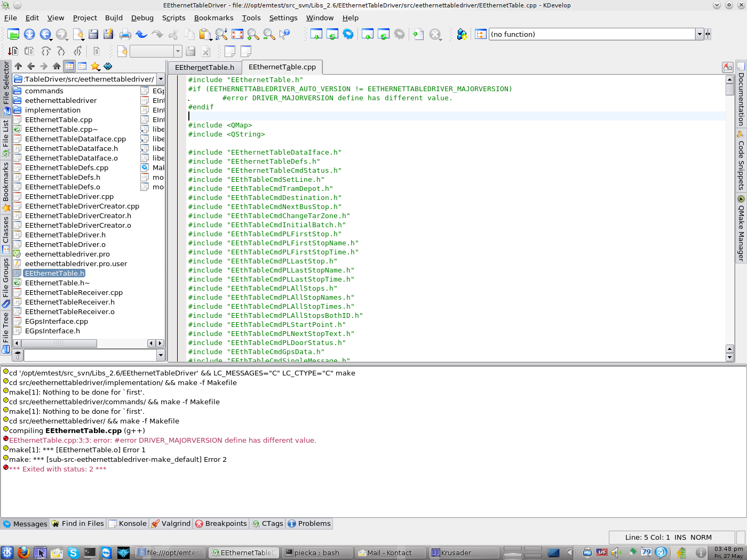Image resolution: width=747 pixels, height=560 pixels.
Task: Click the home folder icon in File Selector
Action: coord(57,66)
